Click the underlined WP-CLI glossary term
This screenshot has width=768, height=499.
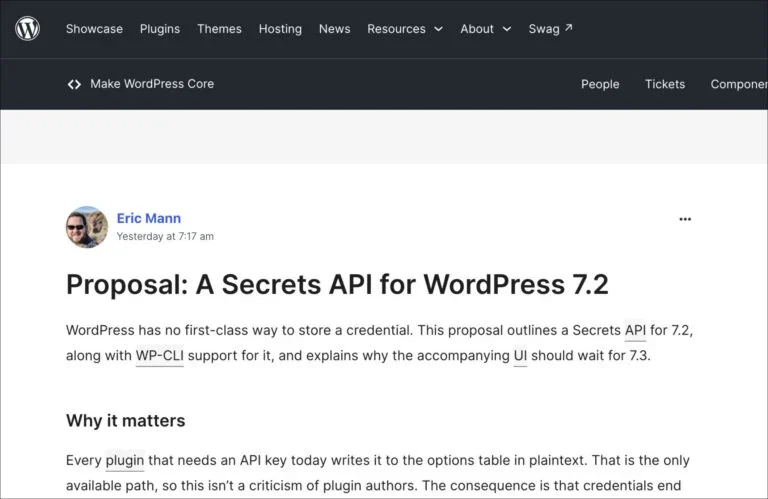coord(160,356)
